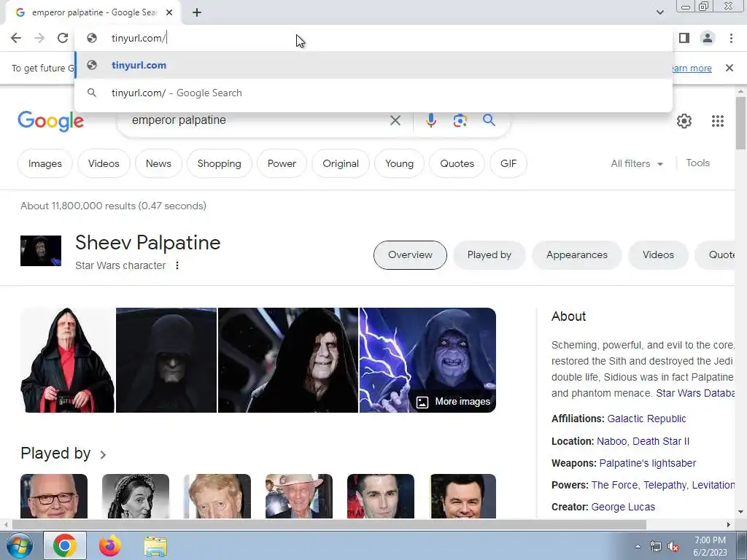The width and height of the screenshot is (747, 560).
Task: Switch to the knowledge panel Videos tab
Action: [658, 254]
